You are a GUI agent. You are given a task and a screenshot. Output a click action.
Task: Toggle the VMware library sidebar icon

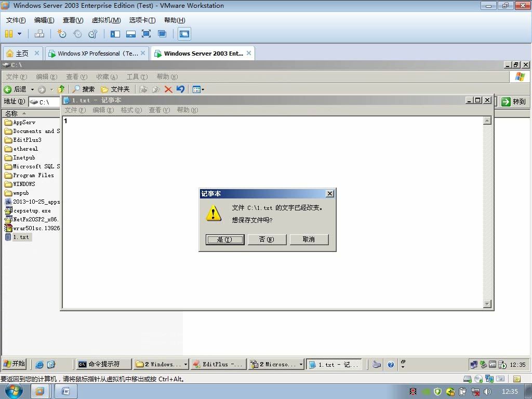[x=115, y=34]
